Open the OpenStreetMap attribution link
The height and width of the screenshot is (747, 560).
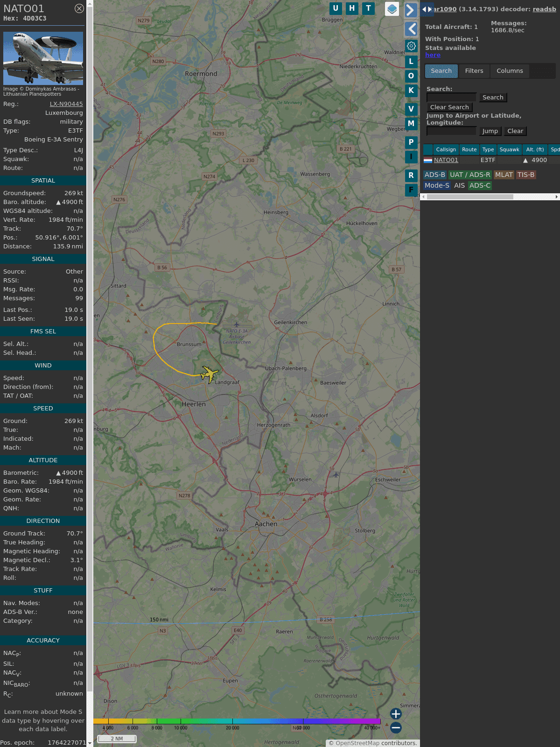point(357,743)
